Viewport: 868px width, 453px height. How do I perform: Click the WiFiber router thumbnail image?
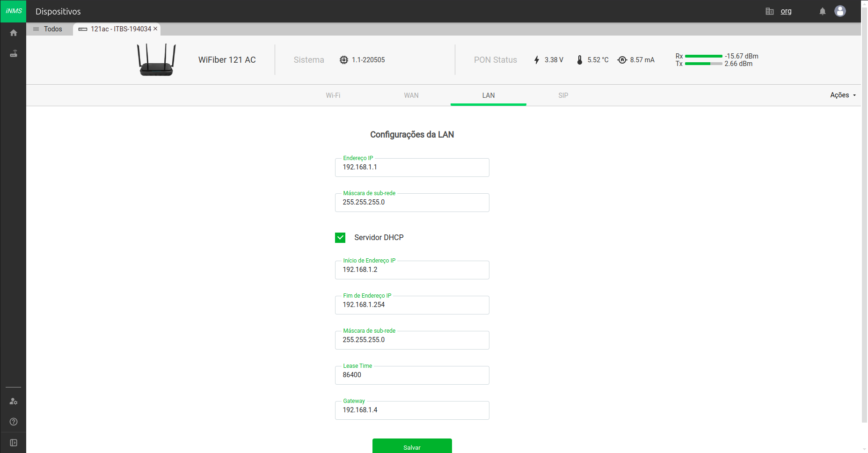(157, 60)
